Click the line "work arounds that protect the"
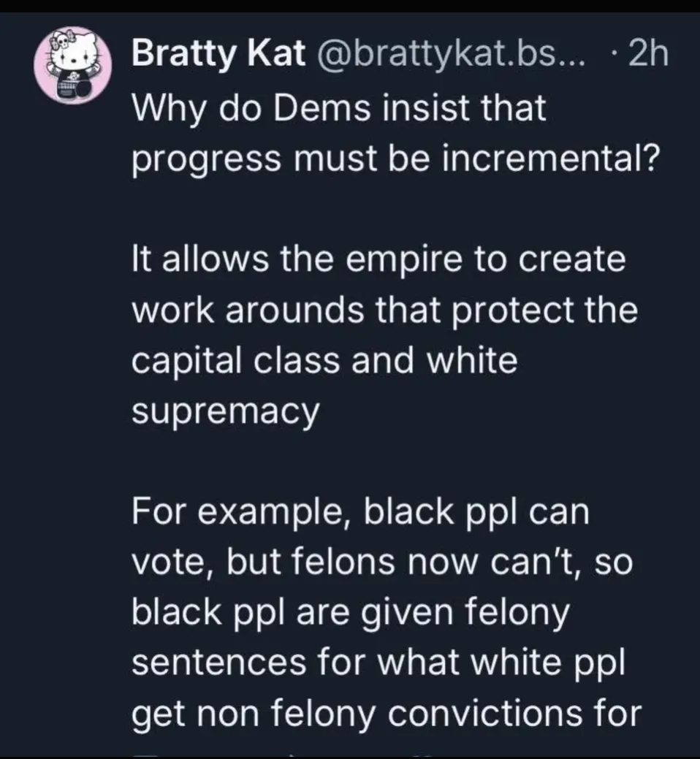Screen dimensions: 700x759 pos(384,312)
